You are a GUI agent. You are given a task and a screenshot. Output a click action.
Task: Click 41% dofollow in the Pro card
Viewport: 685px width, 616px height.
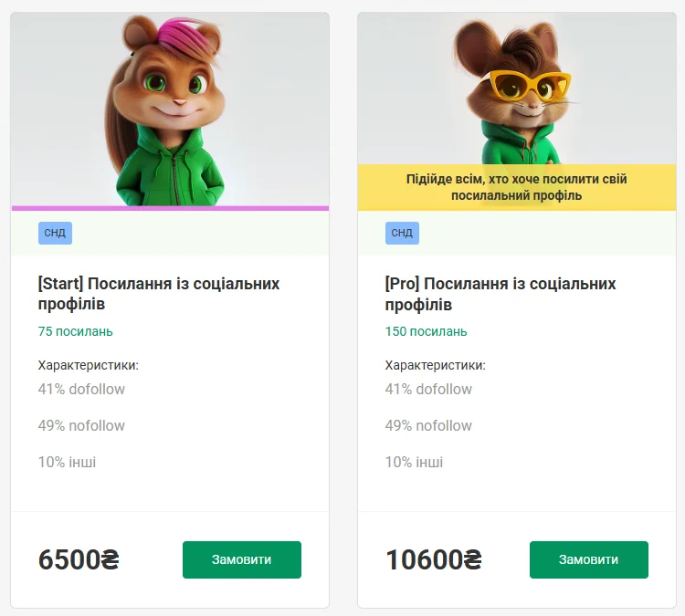428,389
